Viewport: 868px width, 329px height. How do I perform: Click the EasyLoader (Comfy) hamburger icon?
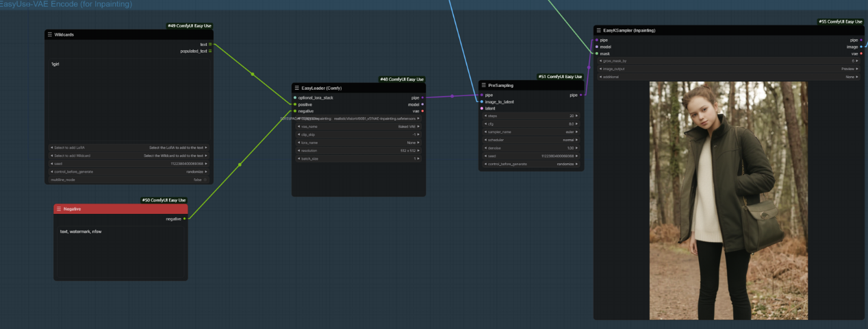[296, 88]
